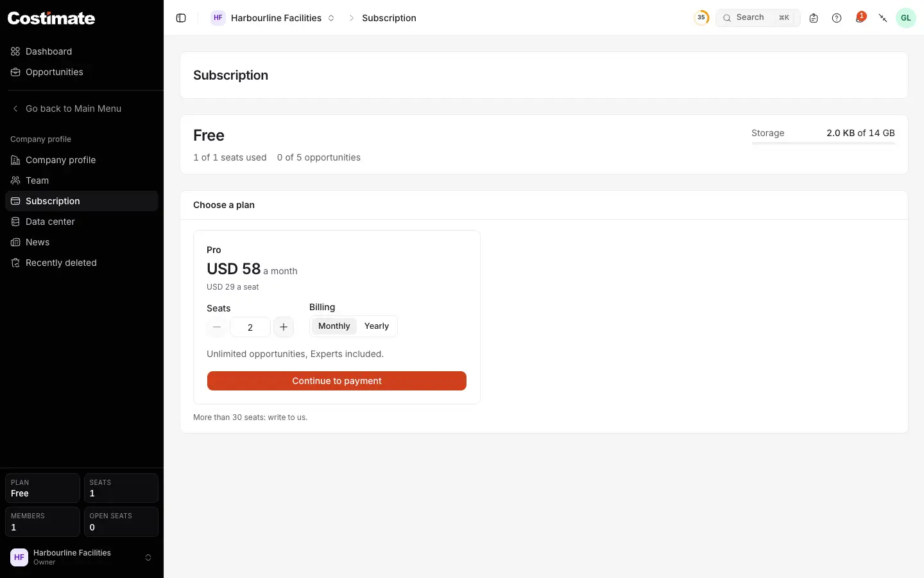924x578 pixels.
Task: Click the storage usage progress bar
Action: [x=823, y=143]
